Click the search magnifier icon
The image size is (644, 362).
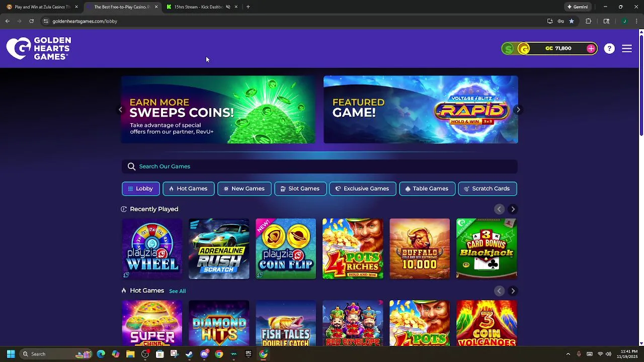click(x=131, y=166)
